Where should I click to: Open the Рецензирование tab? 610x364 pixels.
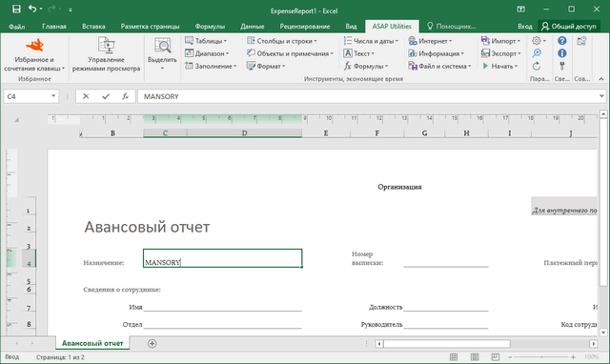coord(305,27)
